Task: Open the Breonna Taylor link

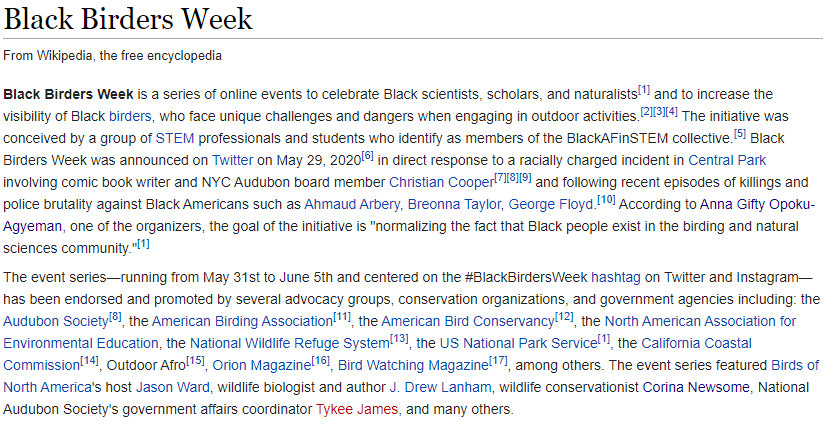Action: 454,205
